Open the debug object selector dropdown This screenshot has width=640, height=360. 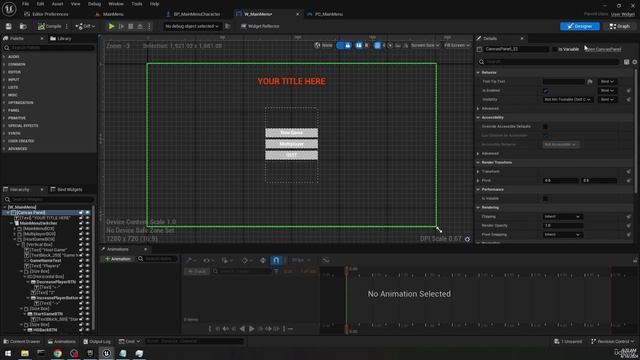pos(191,26)
